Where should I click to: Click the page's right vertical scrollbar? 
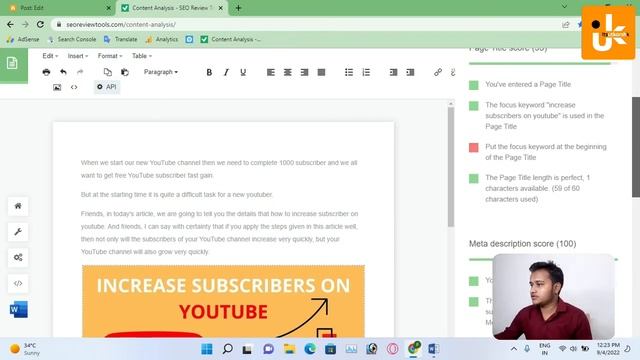coord(636,147)
